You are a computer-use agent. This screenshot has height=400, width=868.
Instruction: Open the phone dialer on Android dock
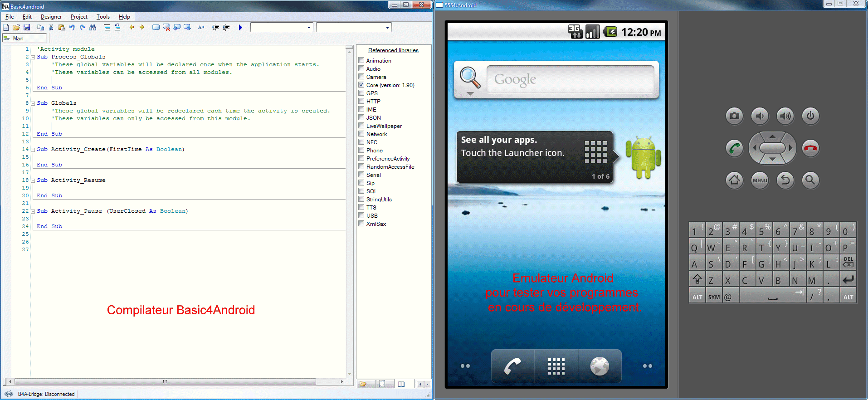[x=513, y=366]
